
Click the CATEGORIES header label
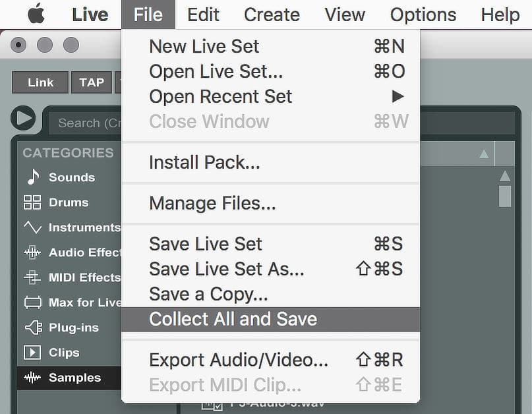[x=68, y=153]
